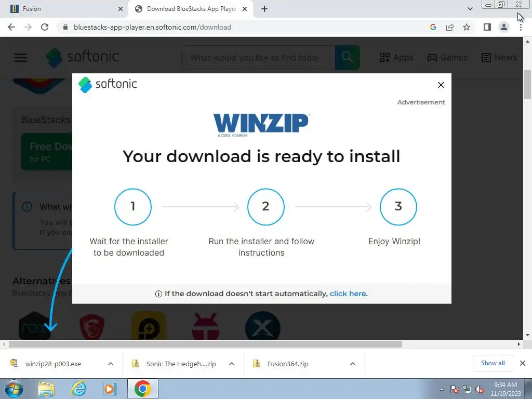Close the downloads bar
This screenshot has height=399, width=532.
(523, 363)
